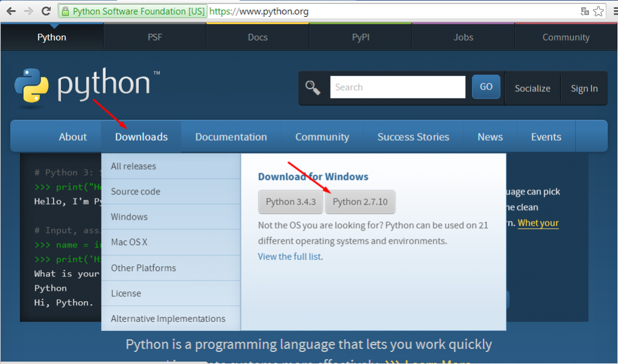Open the Downloads navigation menu
The width and height of the screenshot is (618, 364).
tap(141, 137)
